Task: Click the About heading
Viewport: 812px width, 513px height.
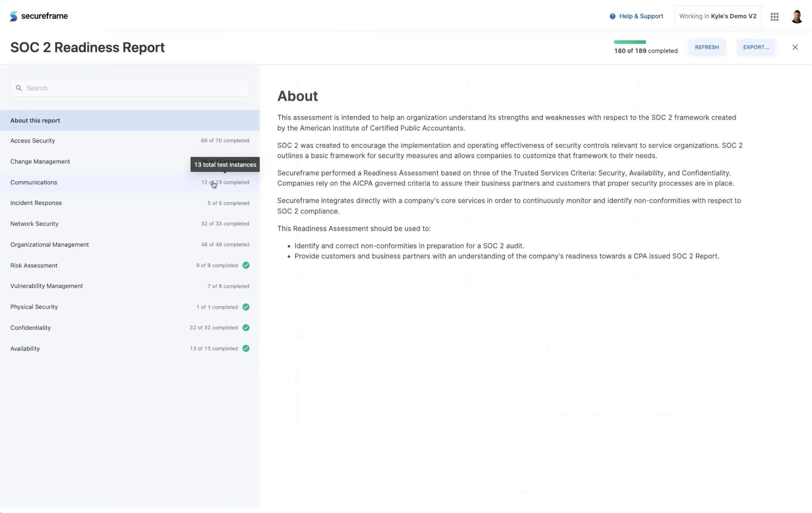Action: [297, 96]
